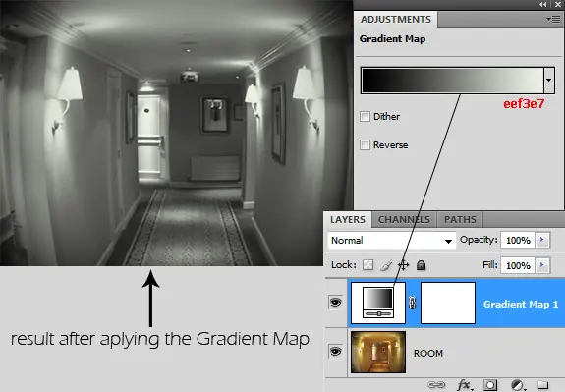The width and height of the screenshot is (565, 392).
Task: Open the Normal blend mode dropdown
Action: pos(391,241)
